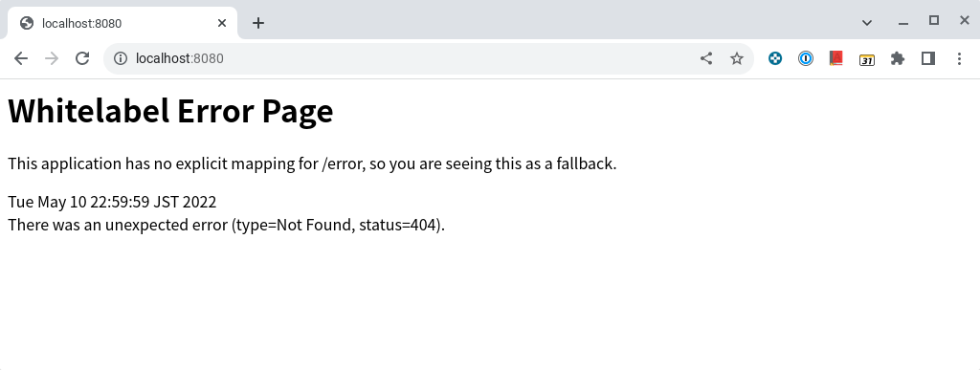Open Chrome's three-dot menu
Viewport: 980px width, 370px height.
pyautogui.click(x=959, y=58)
